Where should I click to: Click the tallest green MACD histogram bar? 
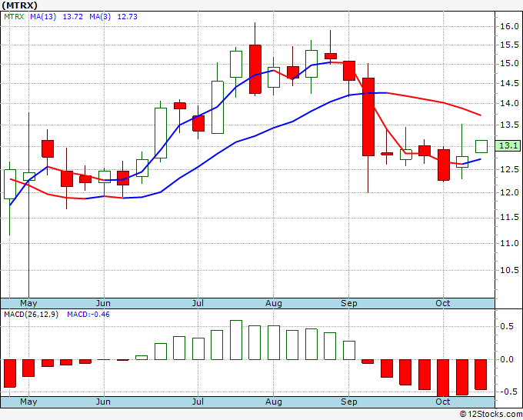236,340
